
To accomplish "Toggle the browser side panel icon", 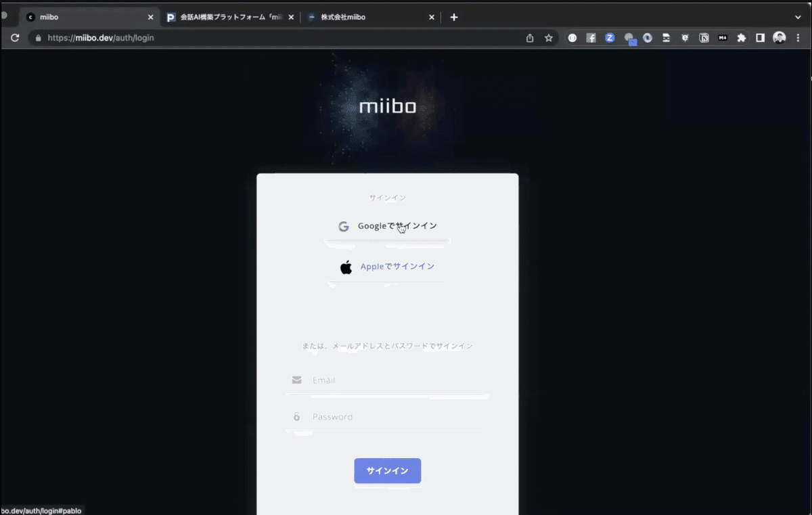I will [760, 38].
